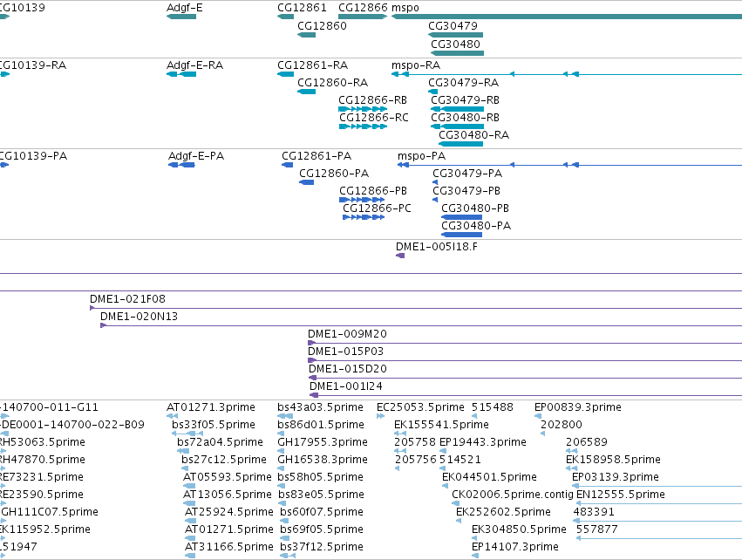Click the DME1-005I18.F feature

tap(400, 256)
